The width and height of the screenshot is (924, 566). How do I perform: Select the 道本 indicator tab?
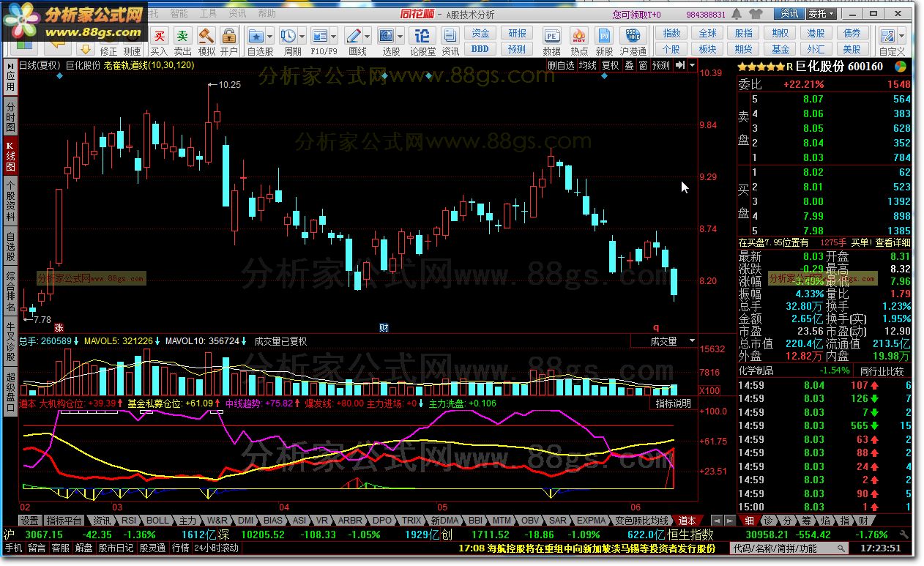(687, 521)
